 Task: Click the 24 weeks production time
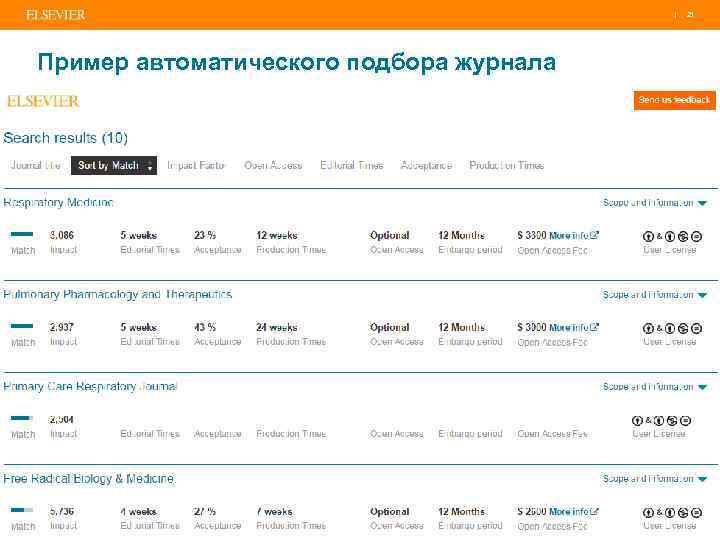point(277,327)
